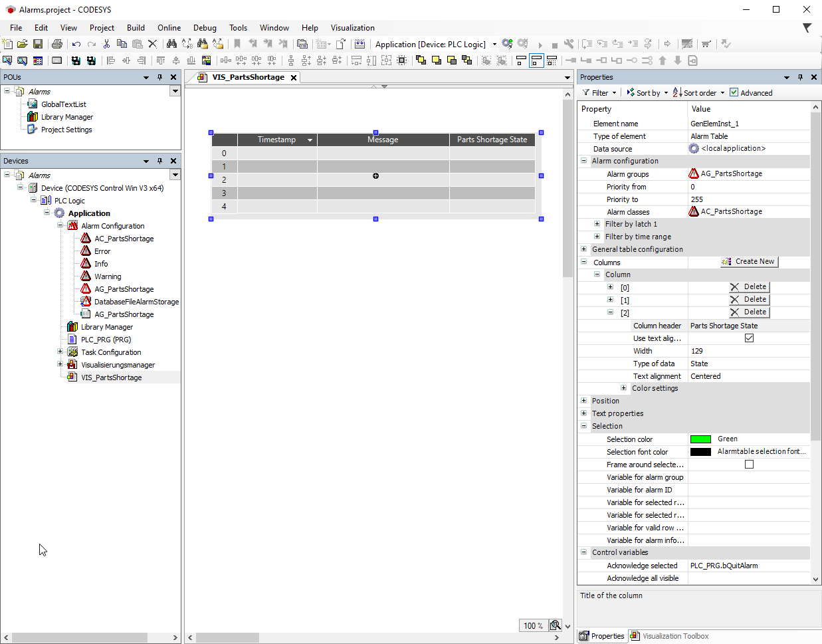This screenshot has height=644, width=822.
Task: Expand the Position property group
Action: tap(583, 401)
